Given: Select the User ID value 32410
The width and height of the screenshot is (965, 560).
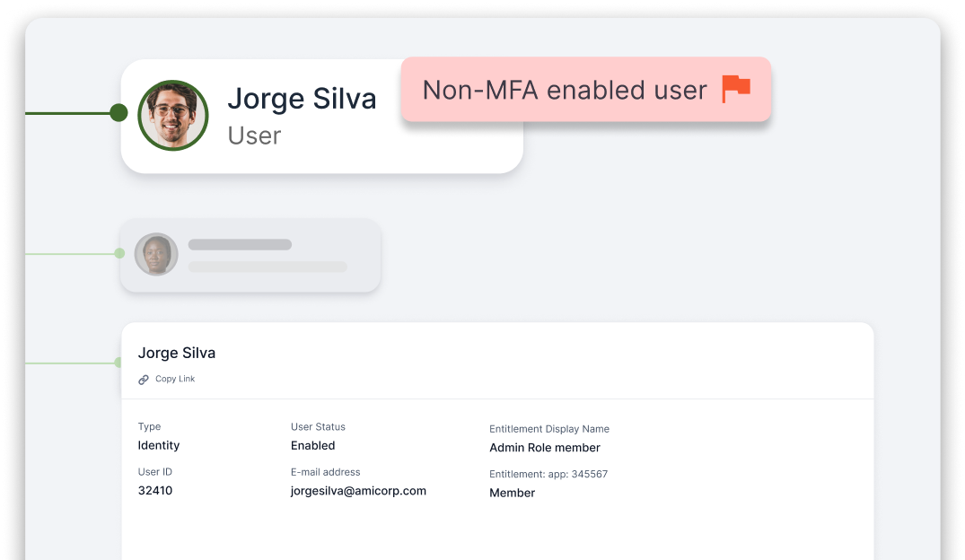Looking at the screenshot, I should (x=155, y=491).
